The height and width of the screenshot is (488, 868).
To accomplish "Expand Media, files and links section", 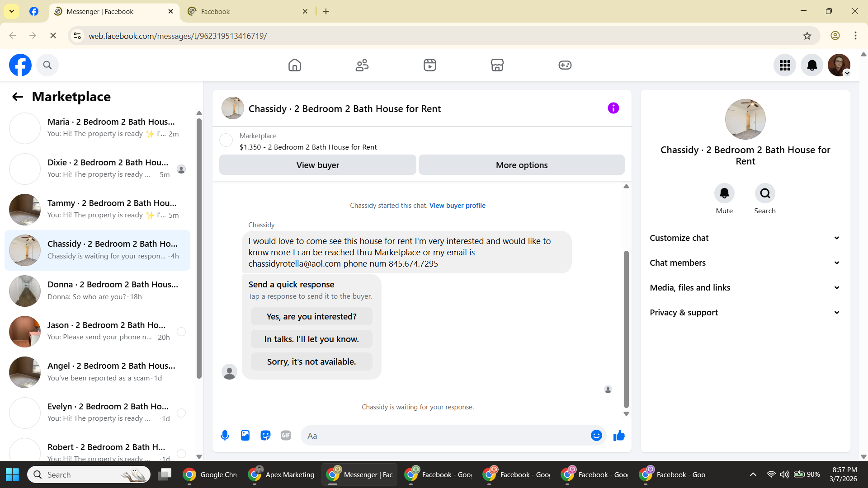I will 745,288.
